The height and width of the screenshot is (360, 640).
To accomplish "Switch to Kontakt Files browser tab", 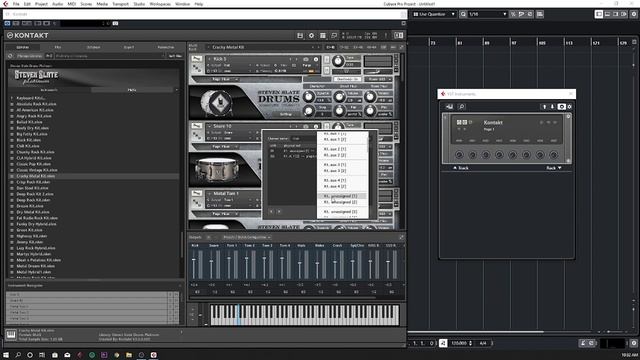I will click(x=58, y=47).
